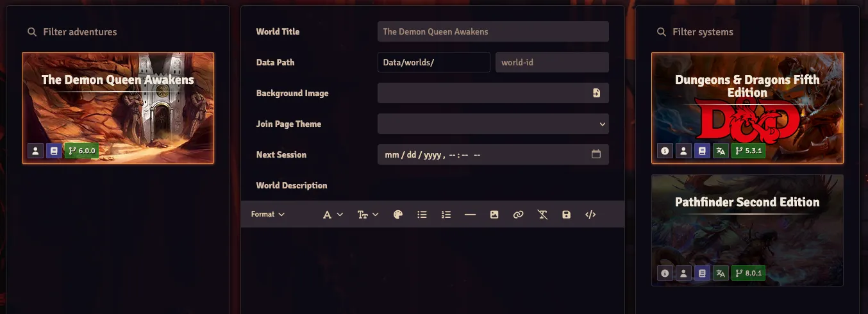The image size is (868, 314).
Task: Show info for Pathfinder Second Edition
Action: pyautogui.click(x=665, y=273)
